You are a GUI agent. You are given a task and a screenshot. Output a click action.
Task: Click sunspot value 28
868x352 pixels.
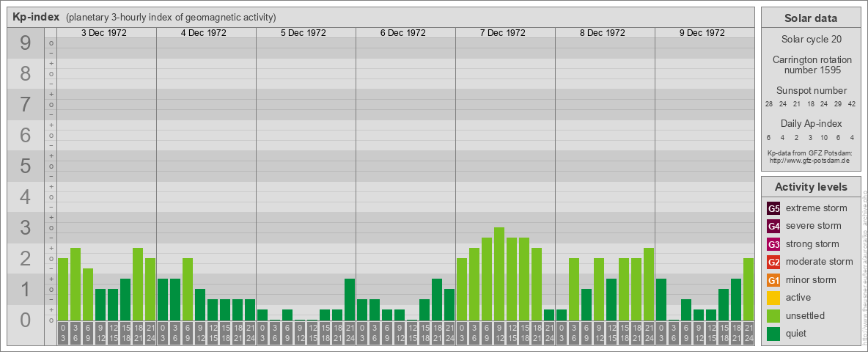click(769, 104)
